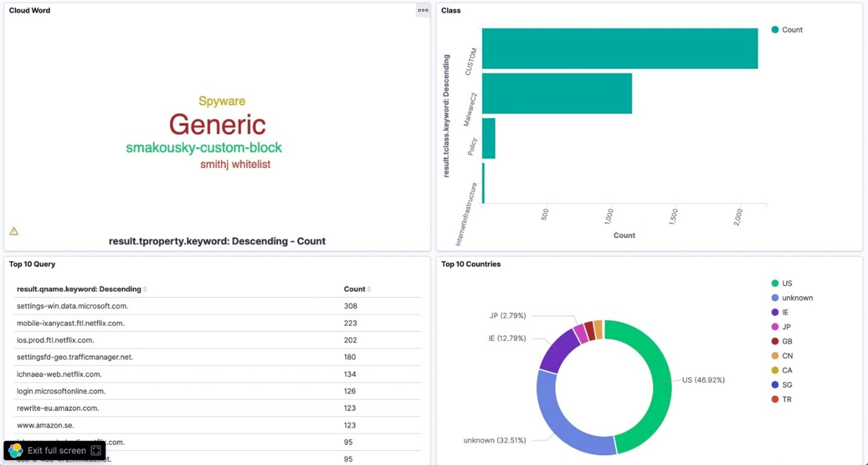Screen dimensions: 868x465
Task: Open the Cloud Word panel options menu
Action: pyautogui.click(x=423, y=10)
